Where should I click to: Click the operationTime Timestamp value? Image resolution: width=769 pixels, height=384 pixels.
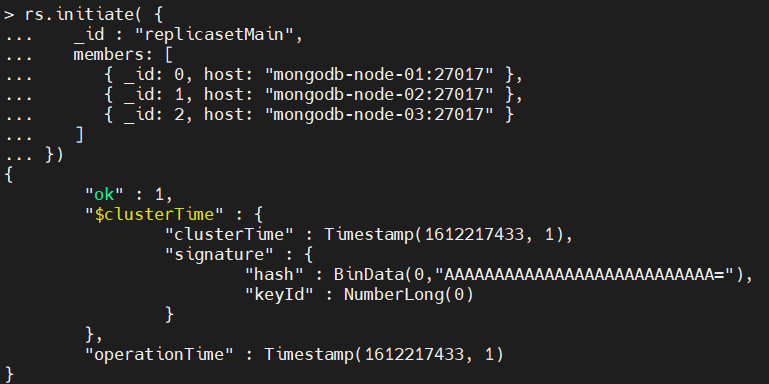click(x=384, y=355)
